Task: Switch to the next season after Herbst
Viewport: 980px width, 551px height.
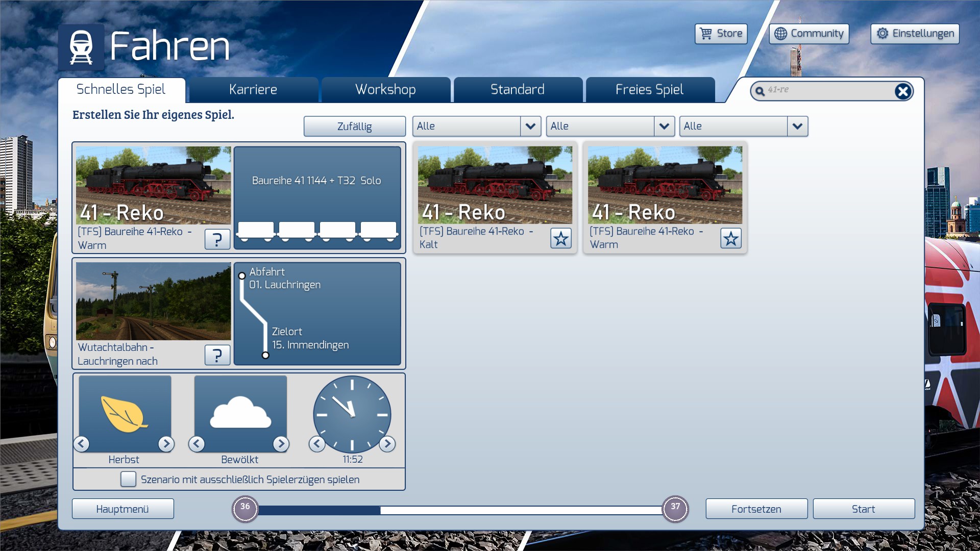Action: pyautogui.click(x=166, y=444)
